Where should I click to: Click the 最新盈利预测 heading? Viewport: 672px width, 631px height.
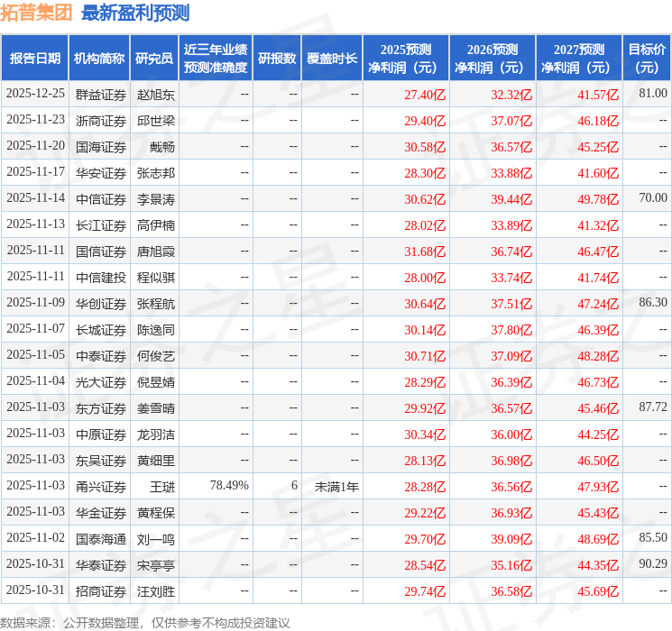click(x=135, y=13)
